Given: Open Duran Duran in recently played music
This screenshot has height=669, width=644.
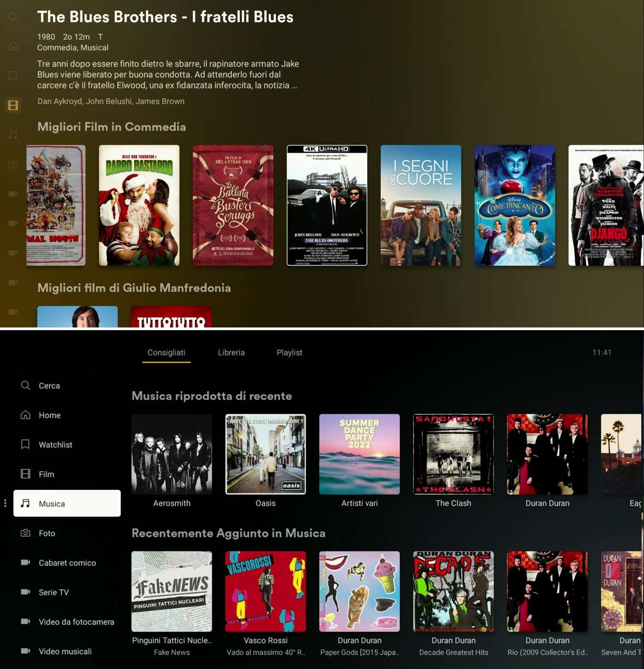Looking at the screenshot, I should 547,454.
